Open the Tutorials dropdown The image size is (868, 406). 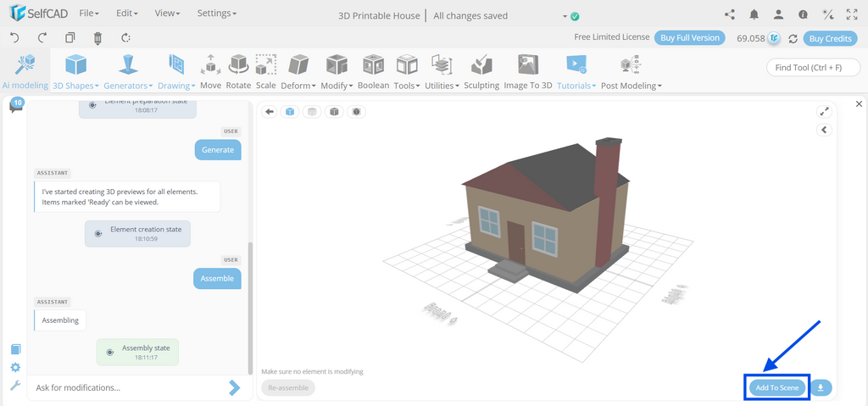(576, 72)
